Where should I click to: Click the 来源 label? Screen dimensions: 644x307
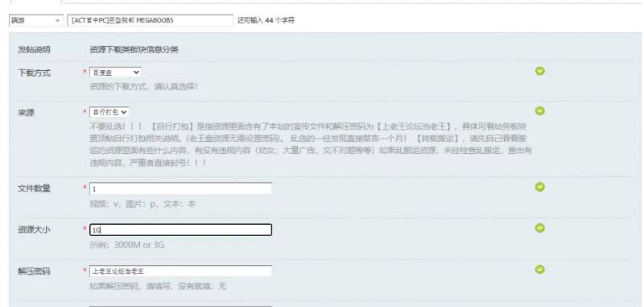coord(26,113)
